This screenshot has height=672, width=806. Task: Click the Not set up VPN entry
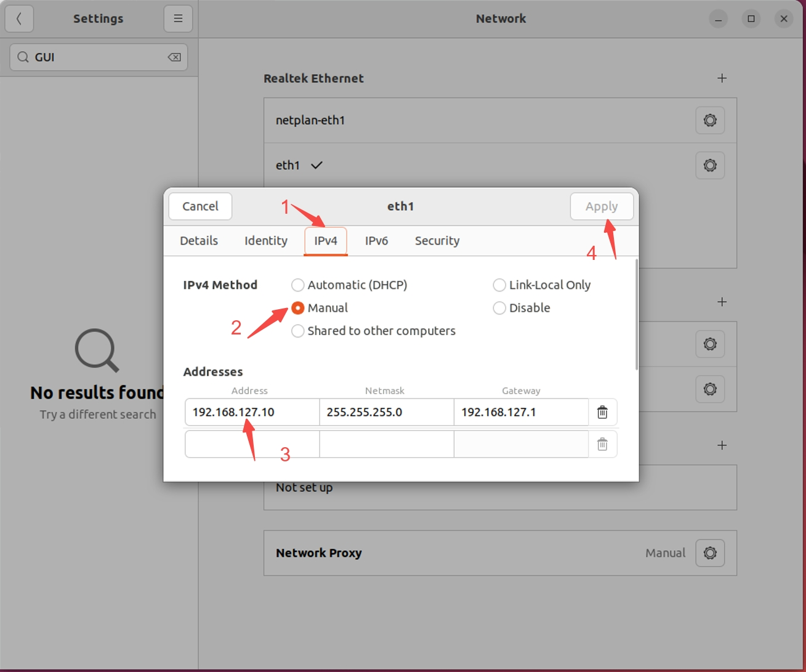pyautogui.click(x=304, y=487)
